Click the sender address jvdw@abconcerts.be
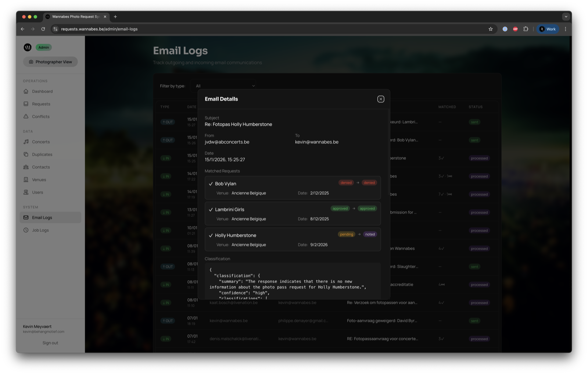This screenshot has height=374, width=588. coord(227,142)
